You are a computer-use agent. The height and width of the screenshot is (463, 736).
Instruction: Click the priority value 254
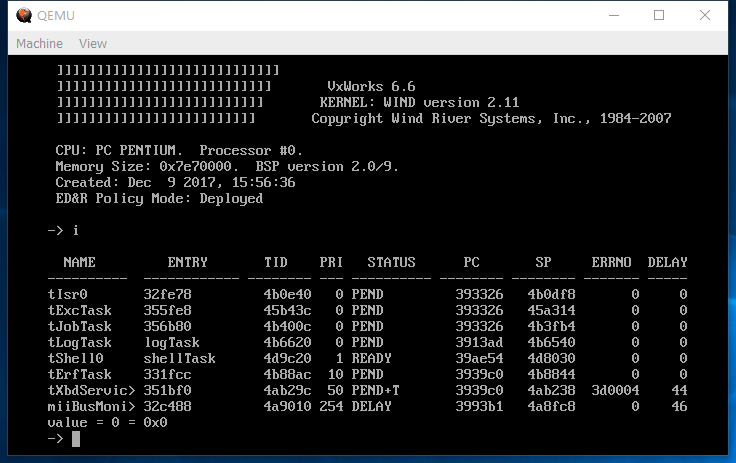331,406
